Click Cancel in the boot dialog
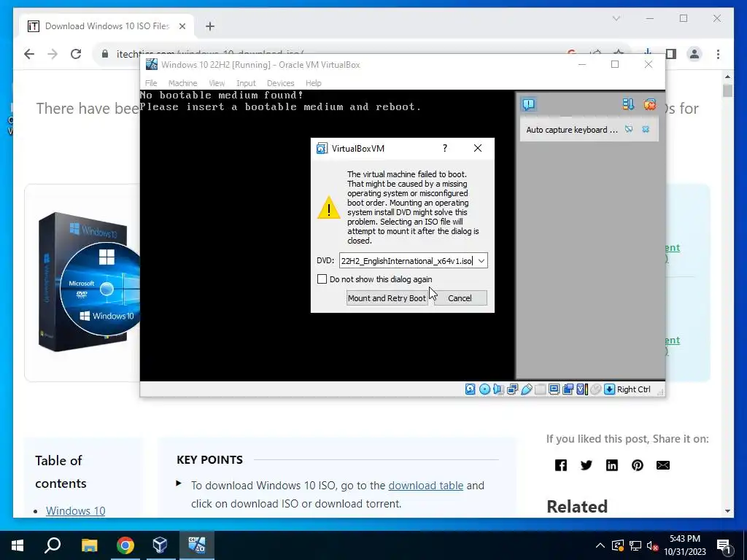Viewport: 747px width, 560px height. tap(460, 298)
